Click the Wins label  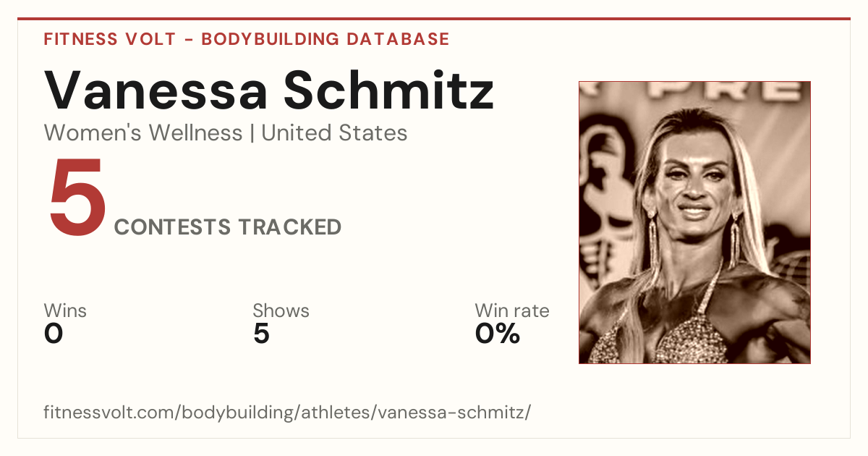pyautogui.click(x=65, y=311)
